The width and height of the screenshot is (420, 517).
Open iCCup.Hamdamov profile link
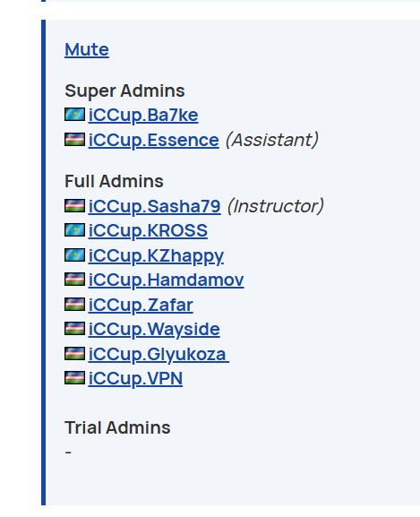pyautogui.click(x=166, y=280)
